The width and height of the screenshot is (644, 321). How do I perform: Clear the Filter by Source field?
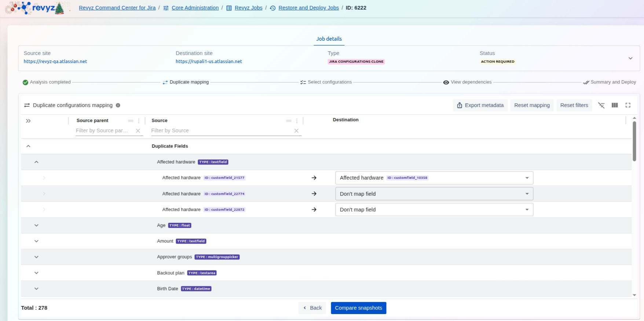[296, 131]
